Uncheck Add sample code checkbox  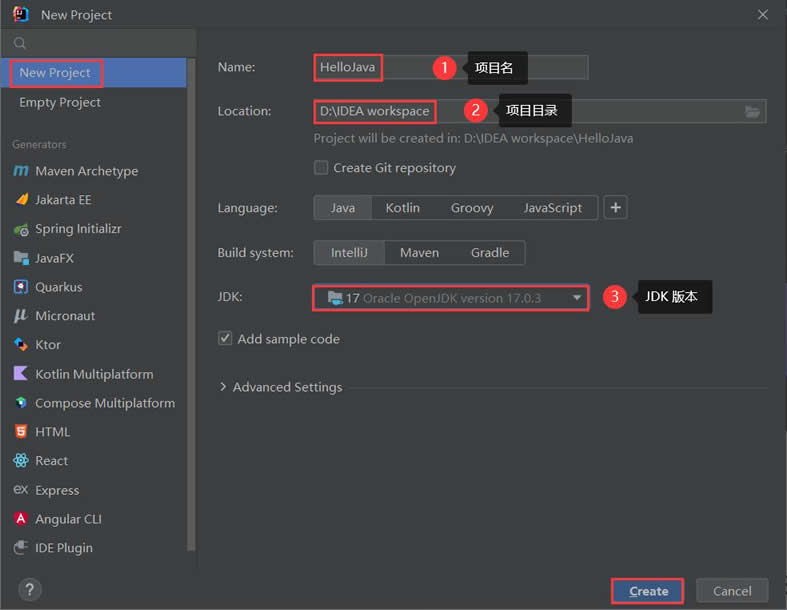click(225, 338)
